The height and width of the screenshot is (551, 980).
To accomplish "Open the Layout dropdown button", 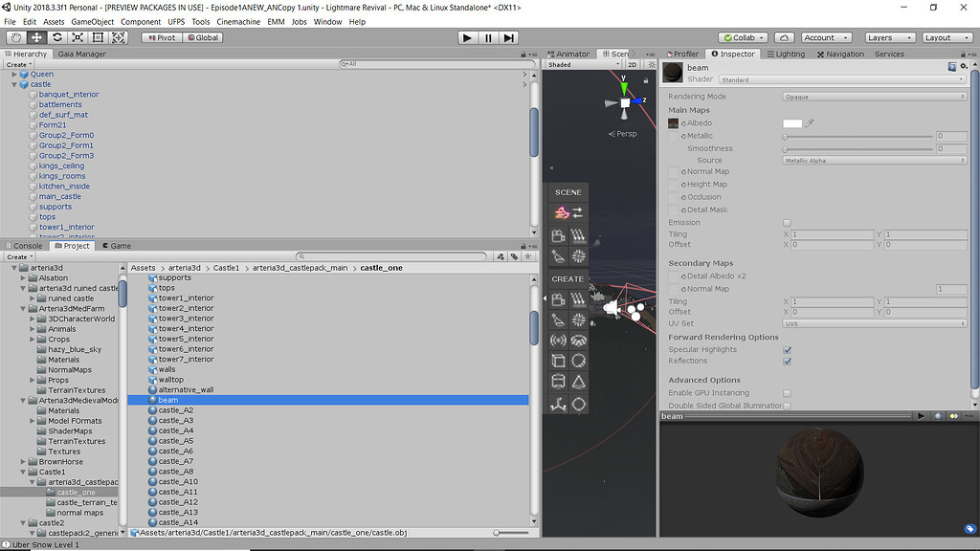I will point(947,37).
